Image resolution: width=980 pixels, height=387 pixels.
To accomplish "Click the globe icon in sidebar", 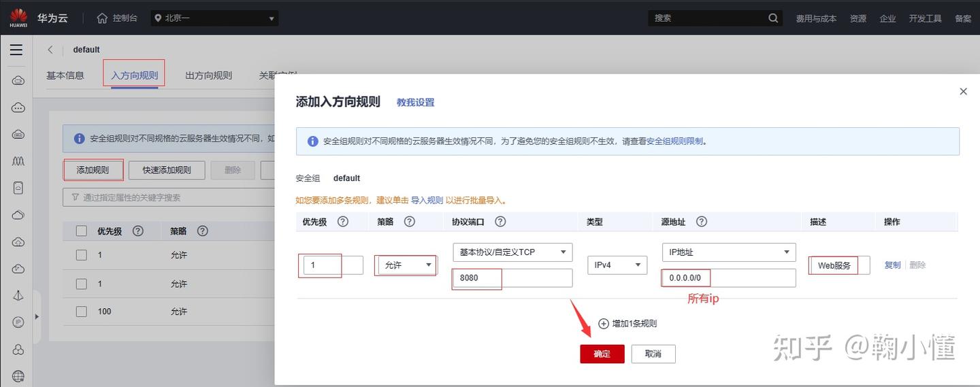I will [18, 376].
